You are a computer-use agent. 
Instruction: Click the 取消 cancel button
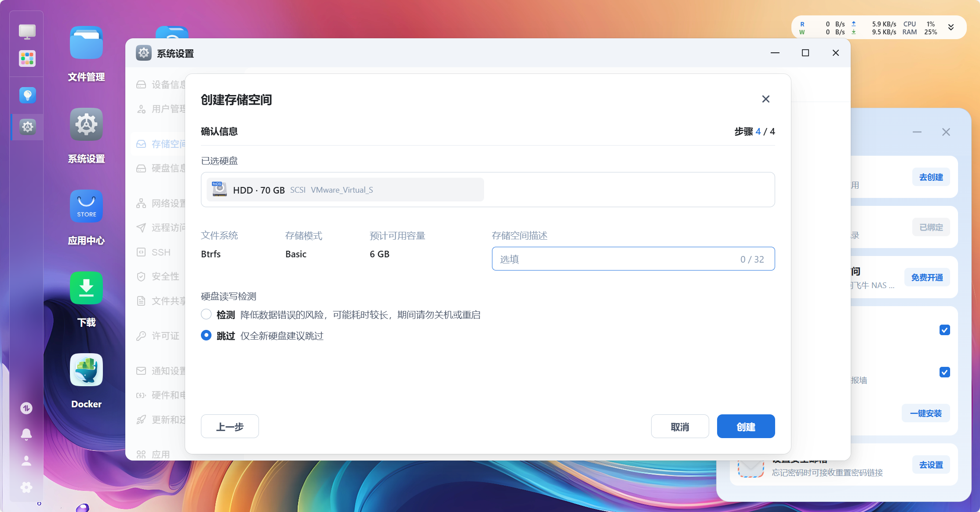tap(680, 426)
